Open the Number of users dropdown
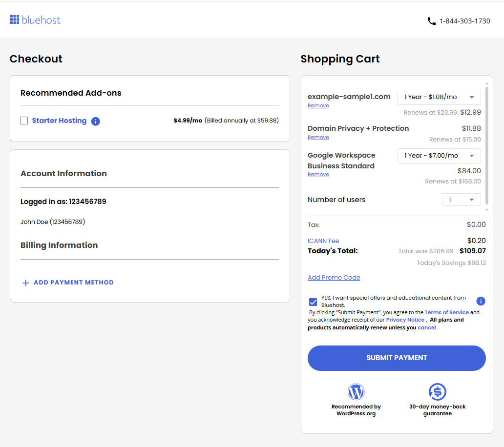The image size is (504, 447). [461, 200]
